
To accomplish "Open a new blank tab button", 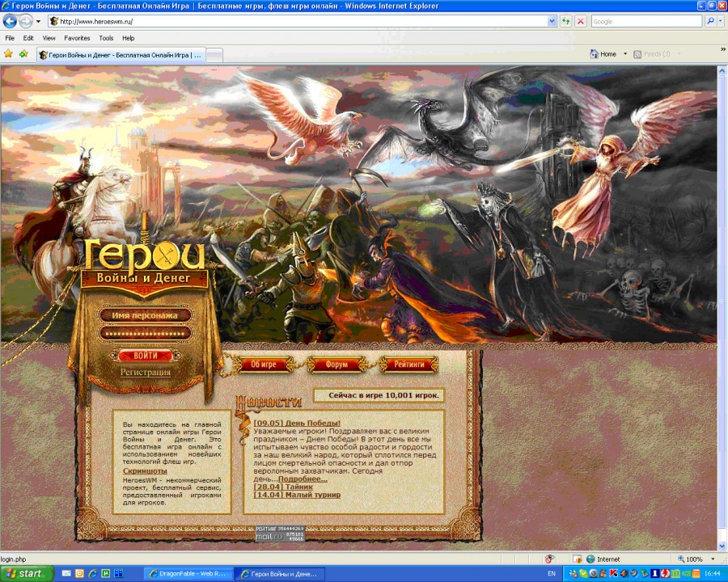I will [x=214, y=55].
